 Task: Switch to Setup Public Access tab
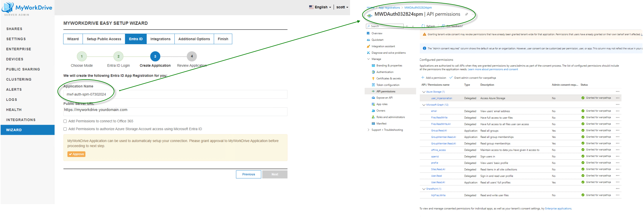[x=104, y=39]
